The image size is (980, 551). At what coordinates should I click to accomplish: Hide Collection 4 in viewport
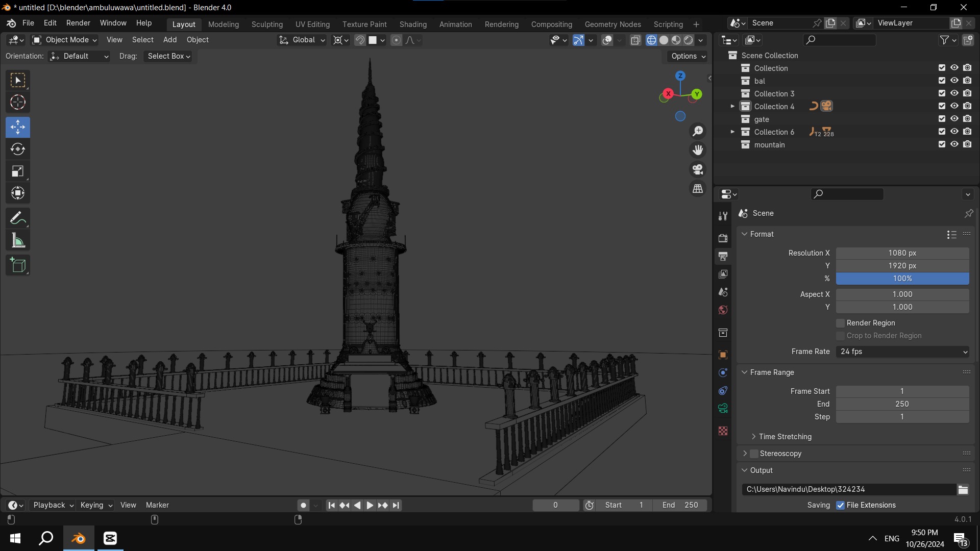tap(954, 106)
